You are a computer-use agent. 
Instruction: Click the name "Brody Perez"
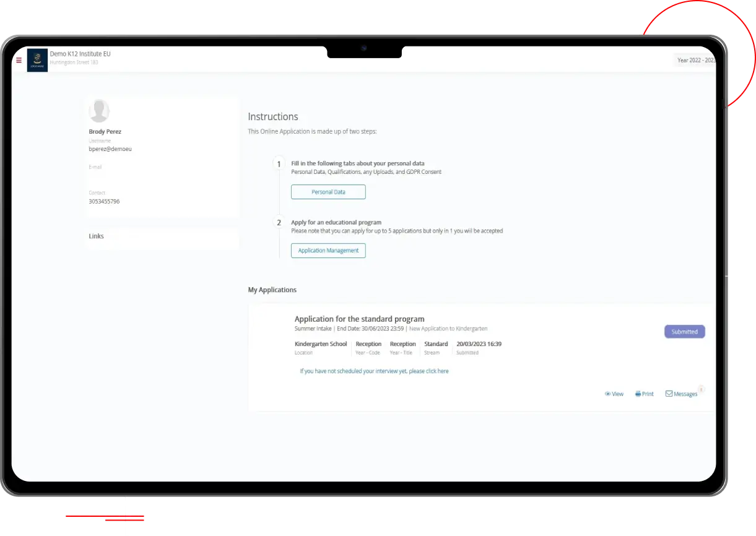coord(105,132)
